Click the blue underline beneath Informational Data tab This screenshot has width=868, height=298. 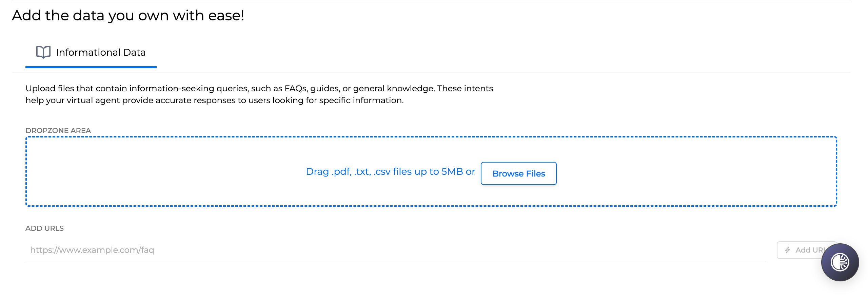(91, 67)
